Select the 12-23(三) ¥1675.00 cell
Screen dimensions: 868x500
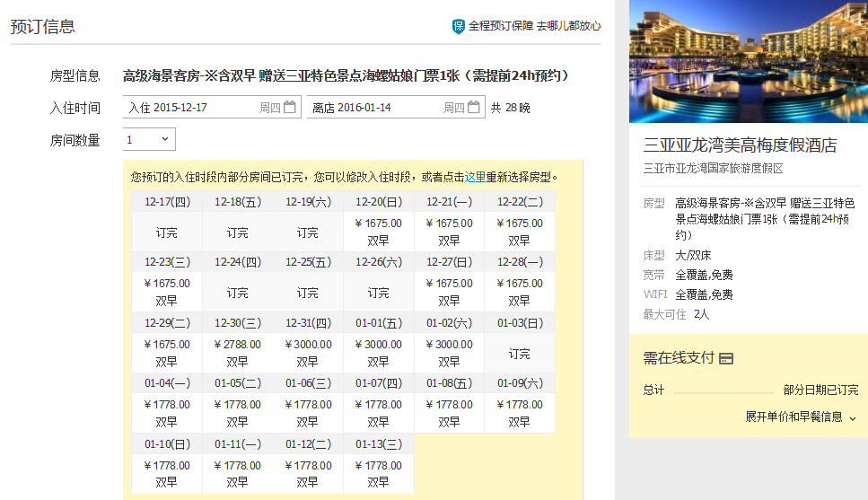tap(166, 292)
